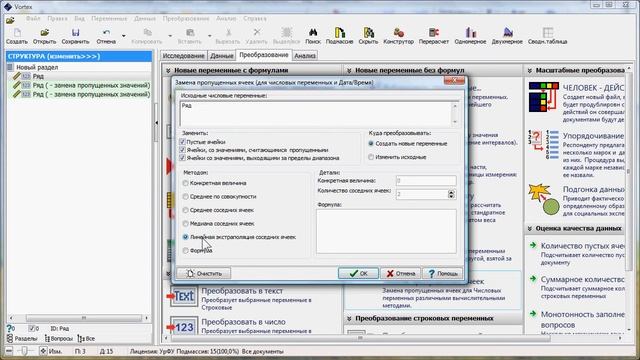Collapse Новые переменные без формул section

coord(349,71)
